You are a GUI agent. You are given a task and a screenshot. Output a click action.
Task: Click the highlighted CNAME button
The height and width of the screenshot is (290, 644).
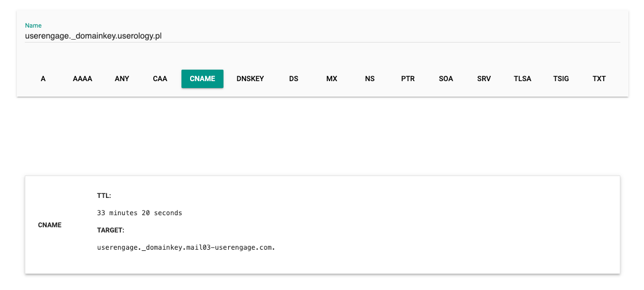(x=203, y=79)
